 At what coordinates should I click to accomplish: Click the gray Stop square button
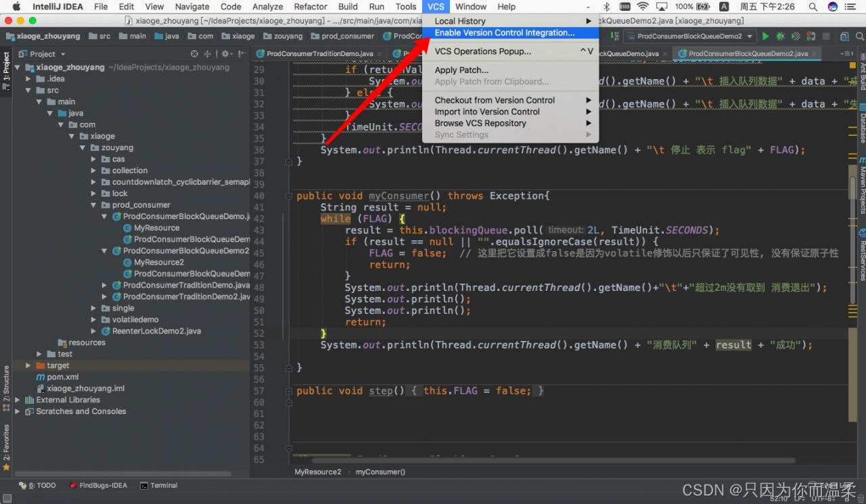point(826,36)
